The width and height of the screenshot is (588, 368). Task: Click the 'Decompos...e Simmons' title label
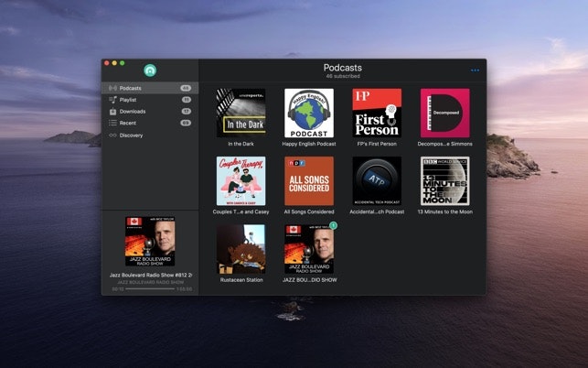coord(444,144)
